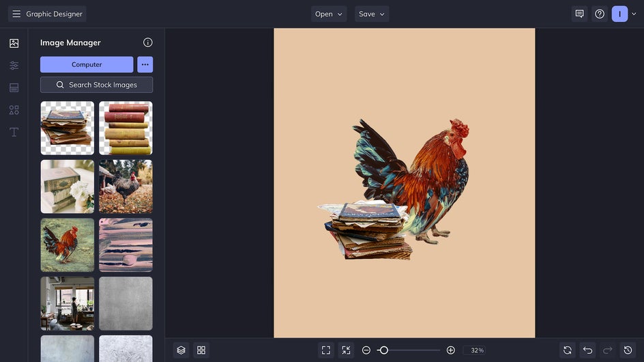Open the user account avatar
Image resolution: width=644 pixels, height=362 pixels.
[619, 14]
